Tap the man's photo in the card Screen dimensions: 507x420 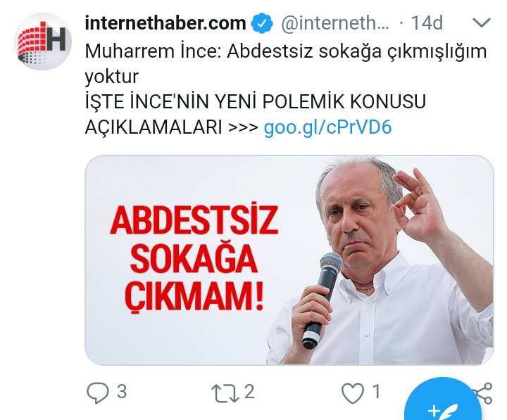382,260
